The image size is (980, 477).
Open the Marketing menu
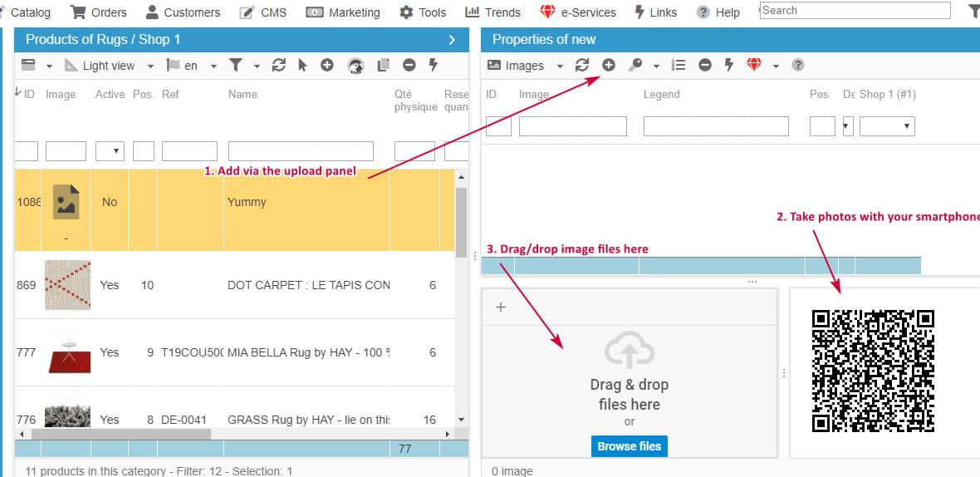point(344,12)
